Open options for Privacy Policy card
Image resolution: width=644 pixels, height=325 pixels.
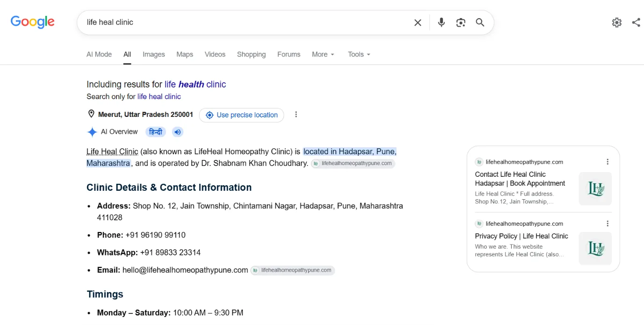click(608, 224)
